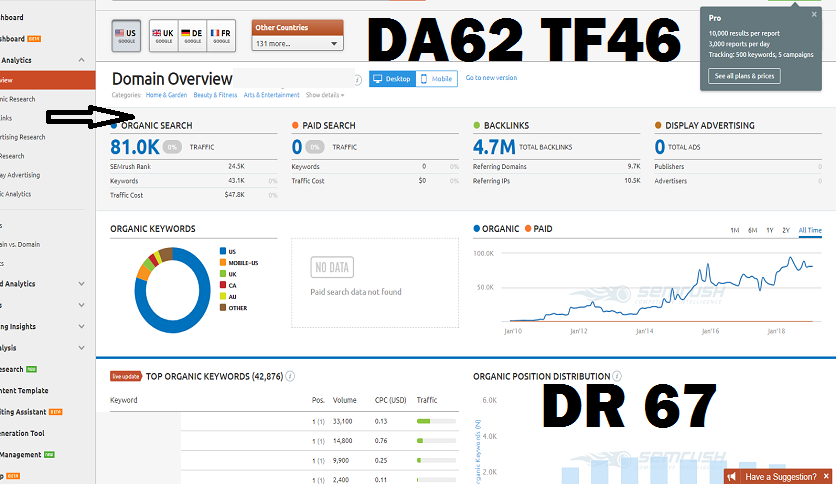Image resolution: width=836 pixels, height=484 pixels.
Task: Click the live update badge
Action: 126,376
